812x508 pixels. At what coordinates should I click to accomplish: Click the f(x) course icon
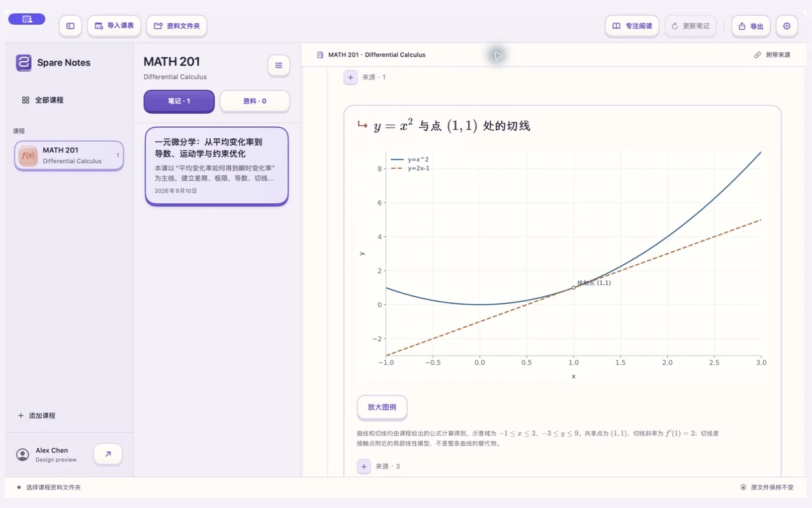(28, 156)
